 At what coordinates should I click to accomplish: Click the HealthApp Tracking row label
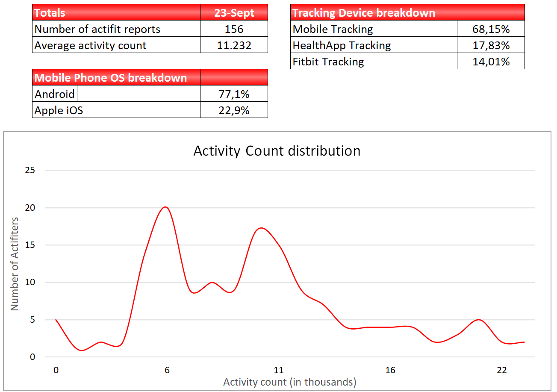point(373,45)
